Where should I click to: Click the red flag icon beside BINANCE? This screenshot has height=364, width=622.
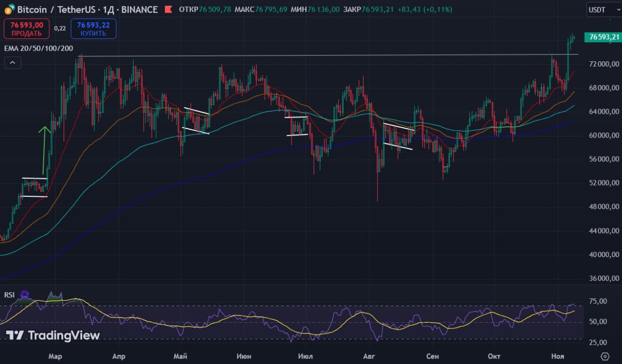click(x=168, y=9)
